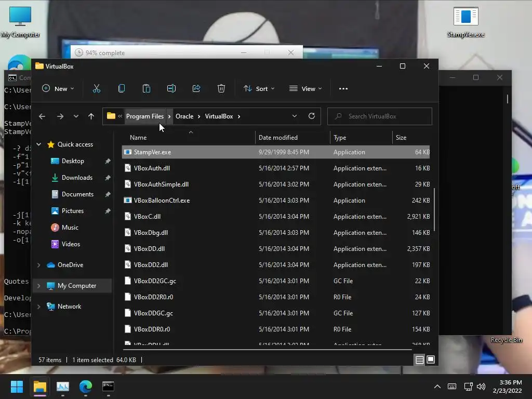This screenshot has width=532, height=399.
Task: Open Pictures in Quick access
Action: tap(73, 211)
